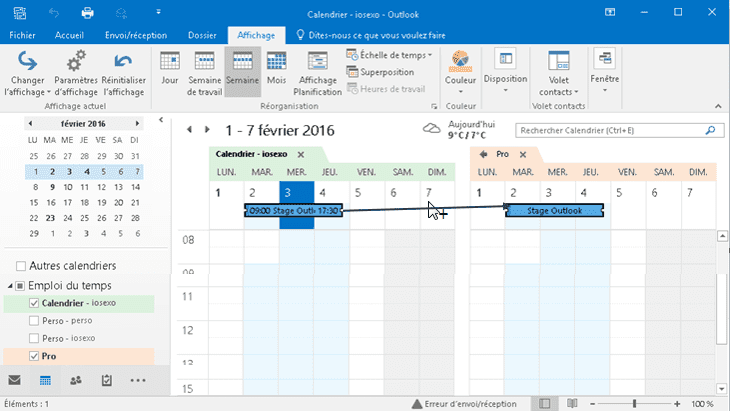Check Autres calendriers checkbox
Screen dimensions: 732x412
click(x=21, y=266)
